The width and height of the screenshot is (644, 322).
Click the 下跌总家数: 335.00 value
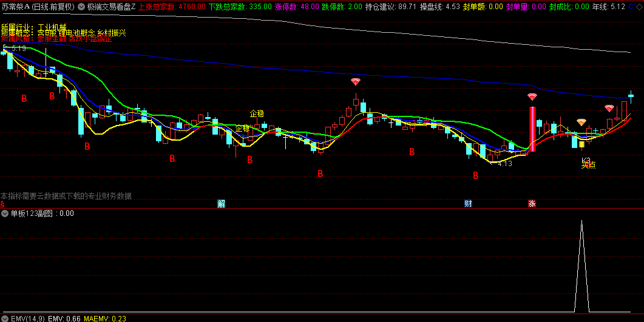coord(240,7)
